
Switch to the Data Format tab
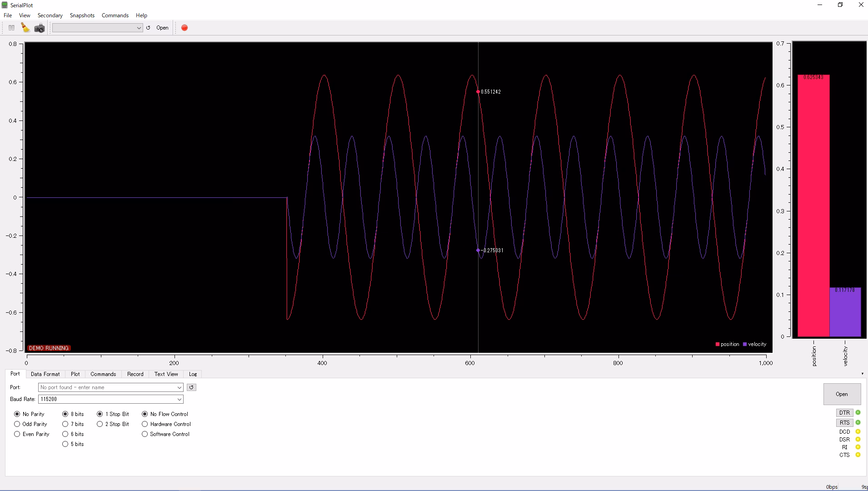45,374
